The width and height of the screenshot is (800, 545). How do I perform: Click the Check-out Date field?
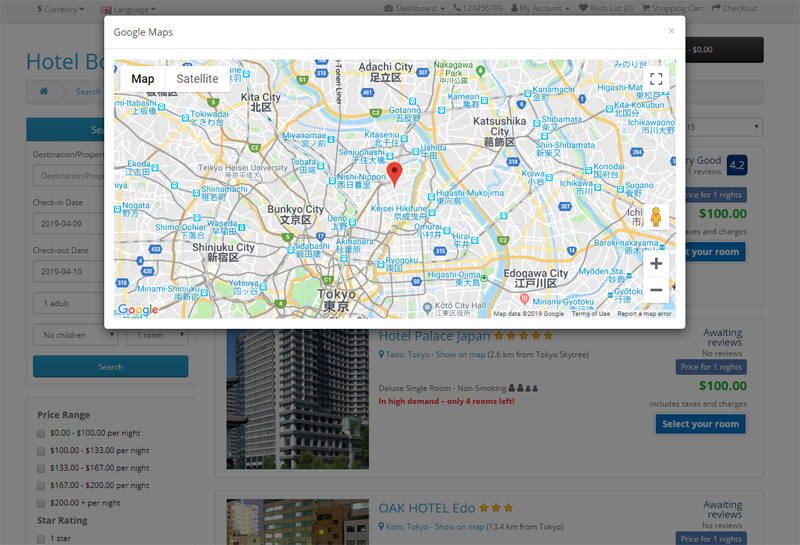click(69, 271)
